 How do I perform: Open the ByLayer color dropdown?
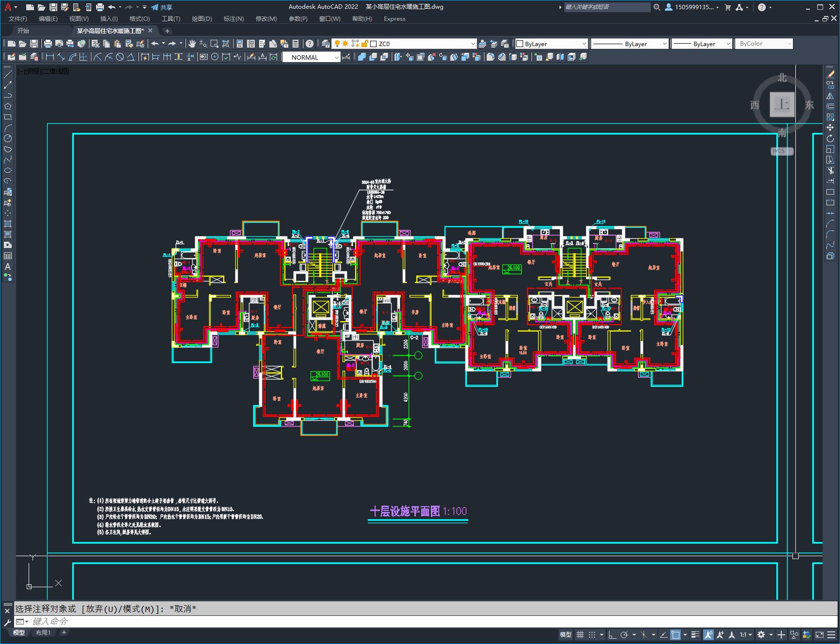(x=584, y=44)
